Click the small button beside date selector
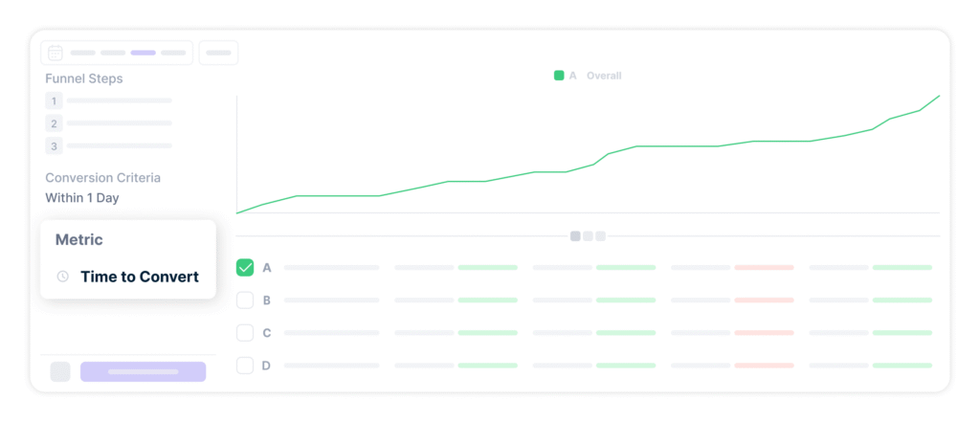This screenshot has width=980, height=422. [x=218, y=53]
